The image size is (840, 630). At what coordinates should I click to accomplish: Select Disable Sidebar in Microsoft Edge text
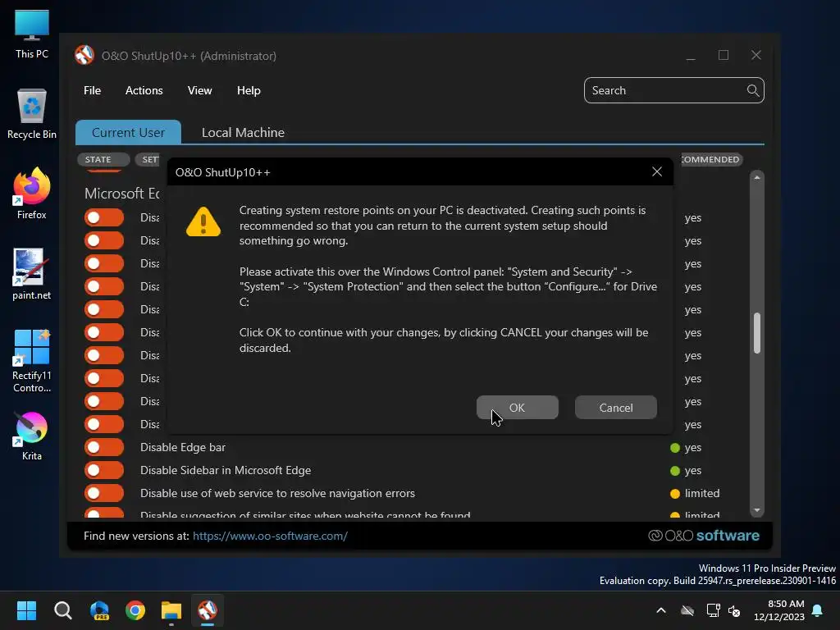coord(226,470)
